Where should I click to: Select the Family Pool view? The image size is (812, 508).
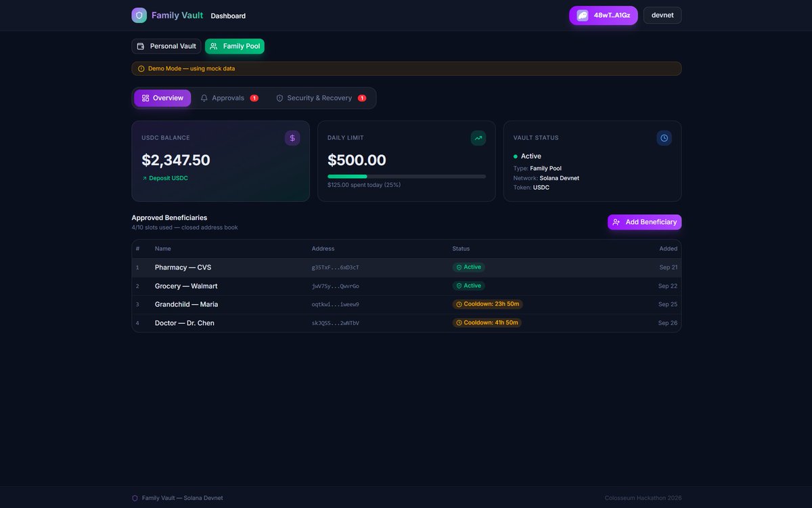click(x=235, y=46)
